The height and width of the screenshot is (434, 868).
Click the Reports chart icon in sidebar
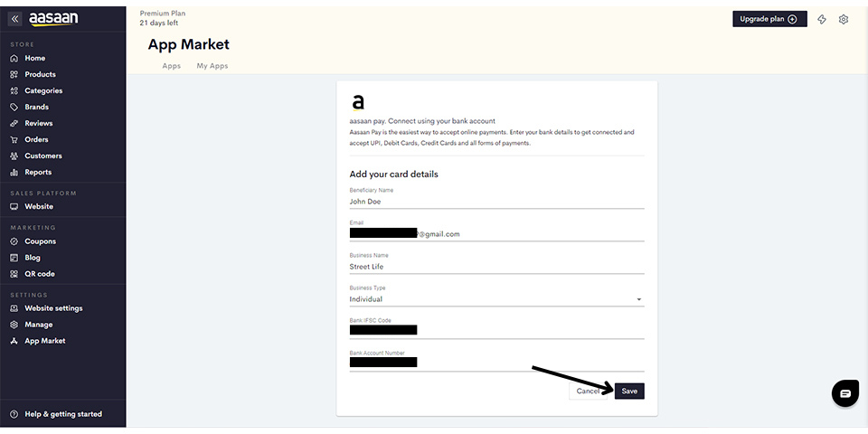14,172
